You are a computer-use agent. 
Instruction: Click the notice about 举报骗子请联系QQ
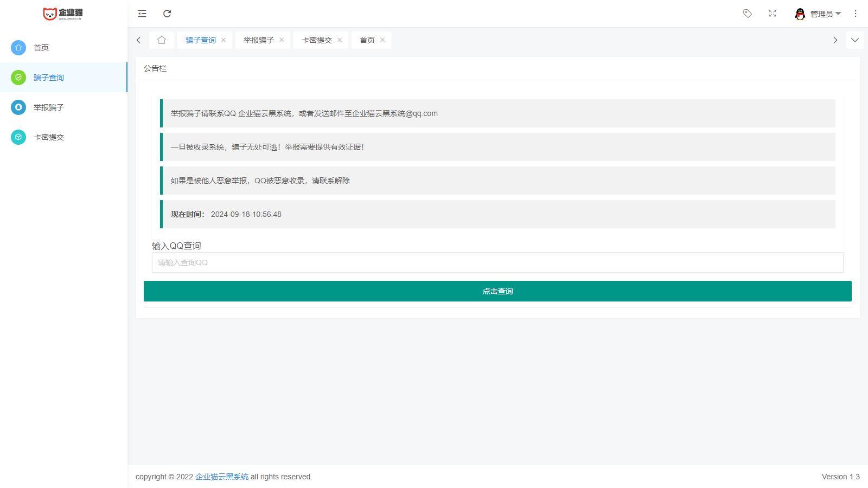click(x=497, y=113)
